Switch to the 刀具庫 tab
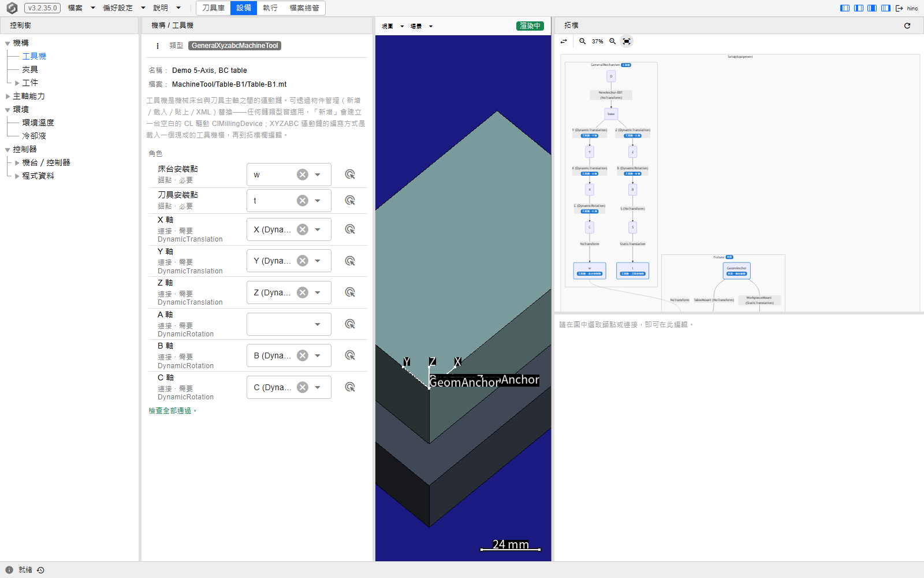Viewport: 924px width, 578px height. pyautogui.click(x=213, y=8)
